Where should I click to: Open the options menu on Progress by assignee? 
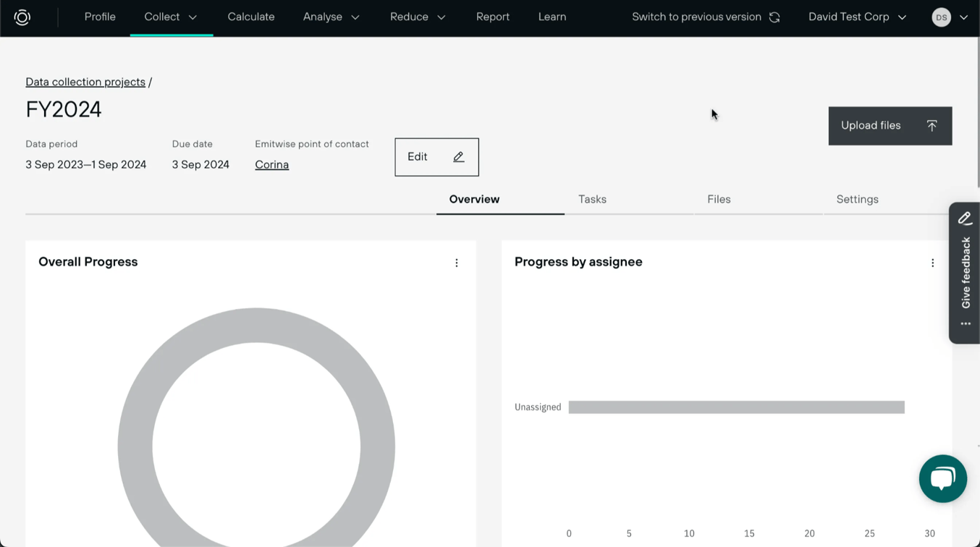click(x=932, y=263)
